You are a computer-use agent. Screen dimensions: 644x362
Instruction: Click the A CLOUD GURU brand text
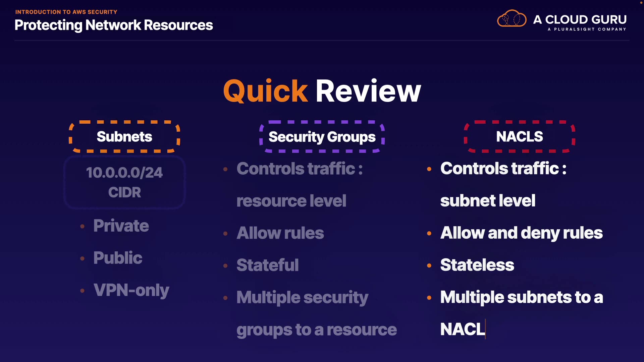[580, 19]
